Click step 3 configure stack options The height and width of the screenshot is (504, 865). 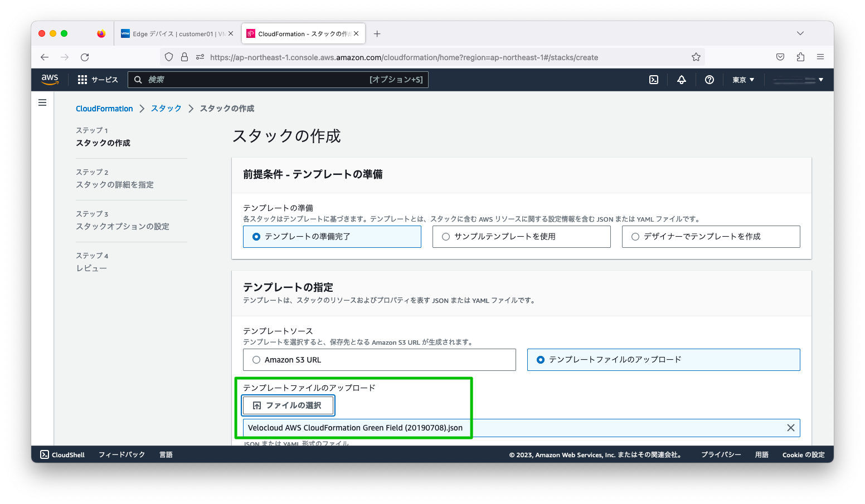pos(123,226)
